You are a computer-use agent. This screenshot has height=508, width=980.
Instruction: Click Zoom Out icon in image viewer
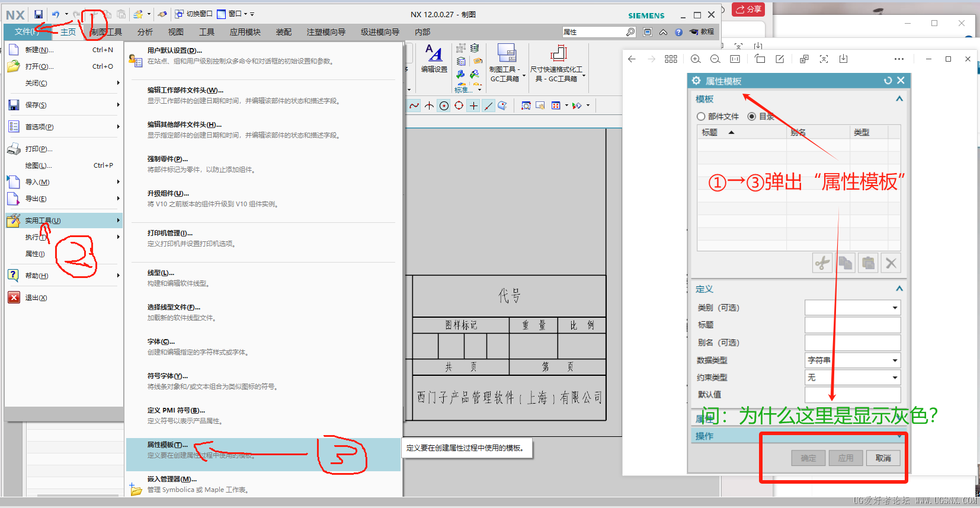(715, 59)
